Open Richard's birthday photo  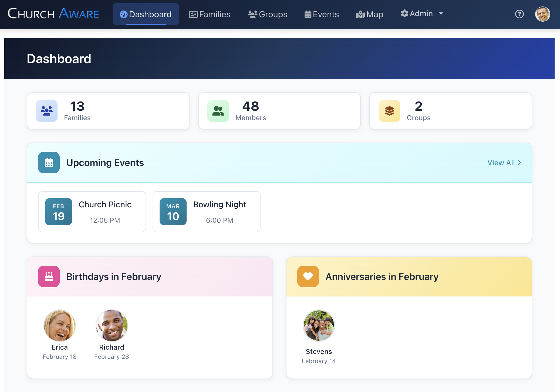[x=112, y=326]
